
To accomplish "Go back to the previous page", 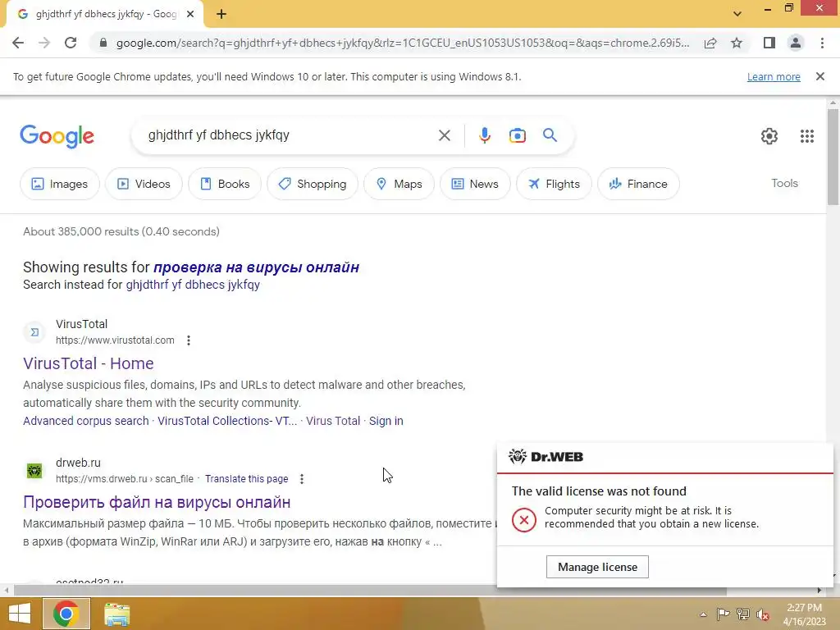I will point(18,43).
